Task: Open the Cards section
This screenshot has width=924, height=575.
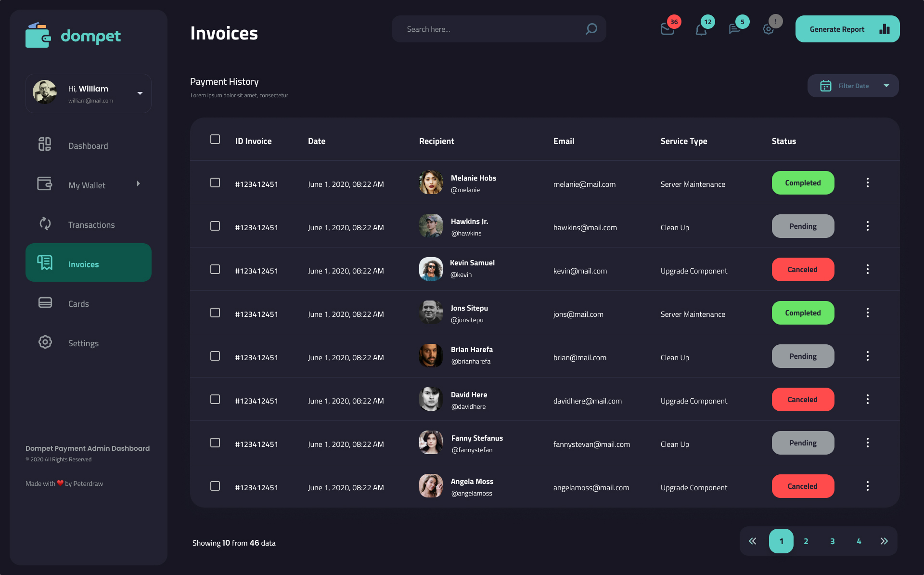Action: (78, 303)
